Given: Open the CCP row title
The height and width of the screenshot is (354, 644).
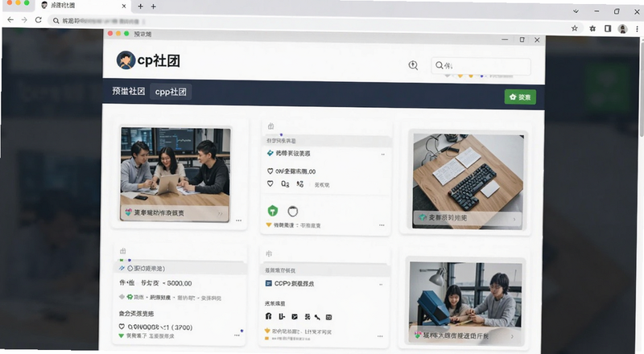Looking at the screenshot, I should click(294, 283).
